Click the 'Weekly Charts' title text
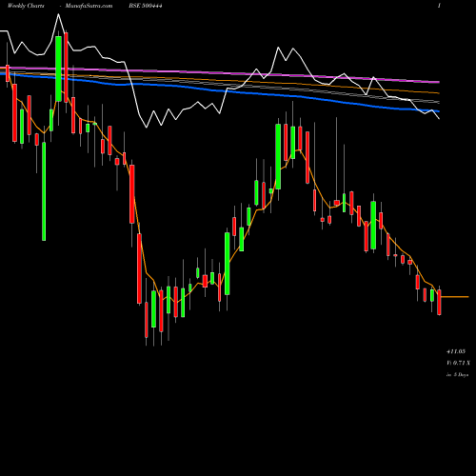 click(26, 6)
